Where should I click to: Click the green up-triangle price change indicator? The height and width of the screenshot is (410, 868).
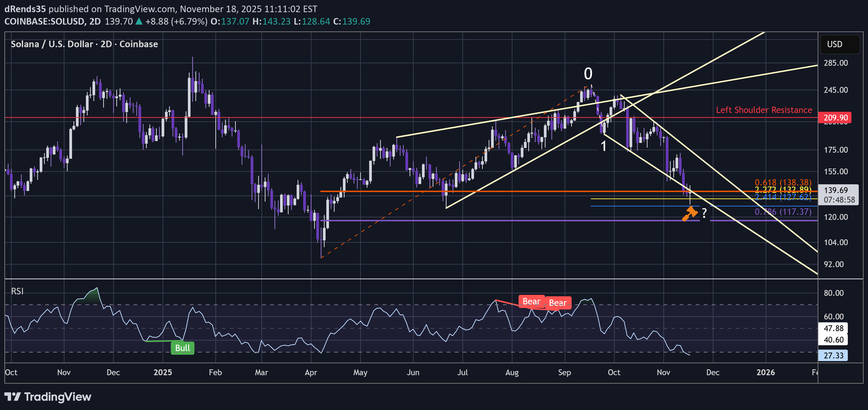[x=139, y=22]
